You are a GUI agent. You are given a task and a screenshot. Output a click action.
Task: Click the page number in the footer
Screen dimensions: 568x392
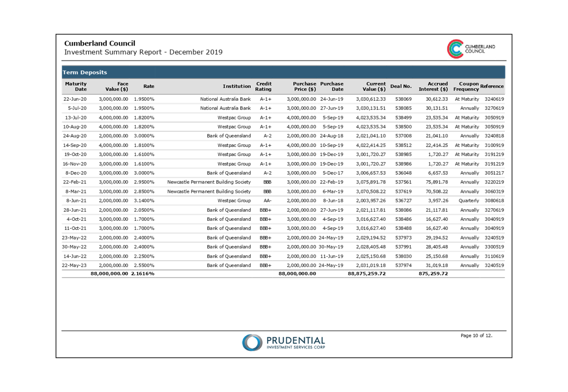pos(476,335)
